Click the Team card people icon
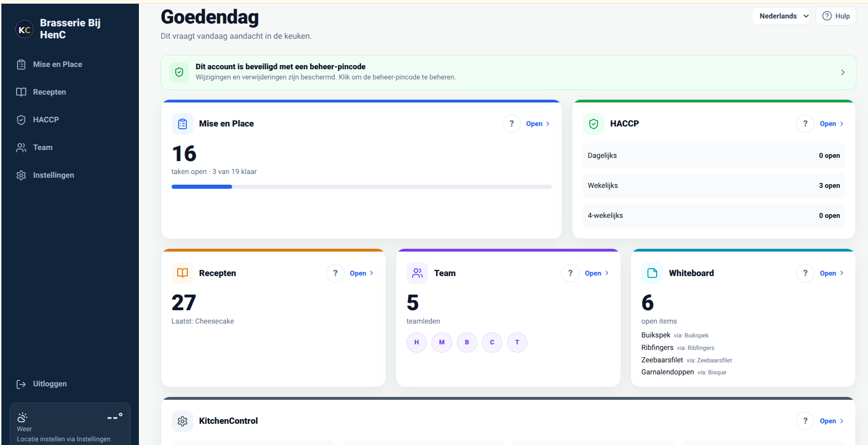Screen dimensions: 868x445 point(417,273)
